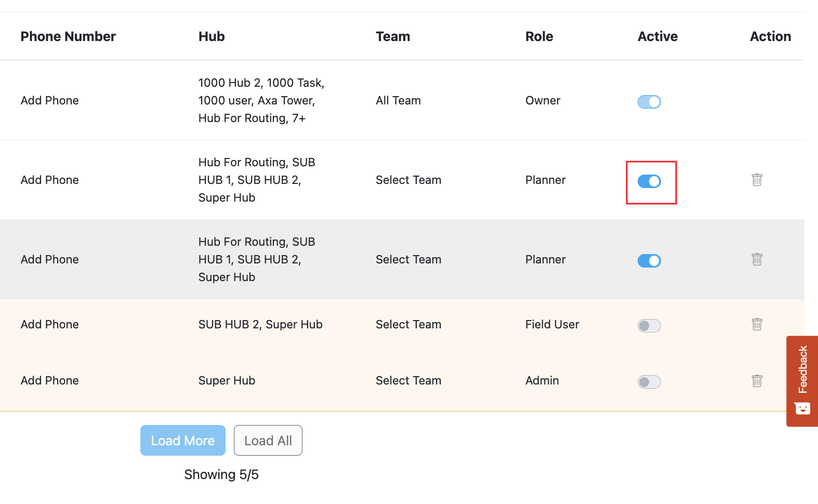This screenshot has width=818, height=504.
Task: Activate the Field User toggle
Action: coord(649,326)
